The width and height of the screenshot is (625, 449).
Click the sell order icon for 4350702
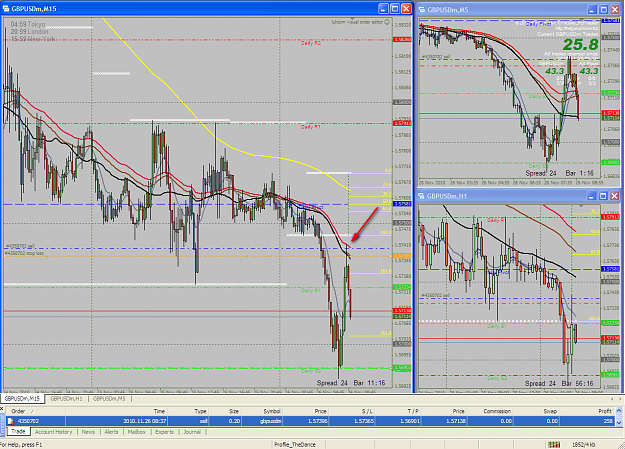click(11, 421)
